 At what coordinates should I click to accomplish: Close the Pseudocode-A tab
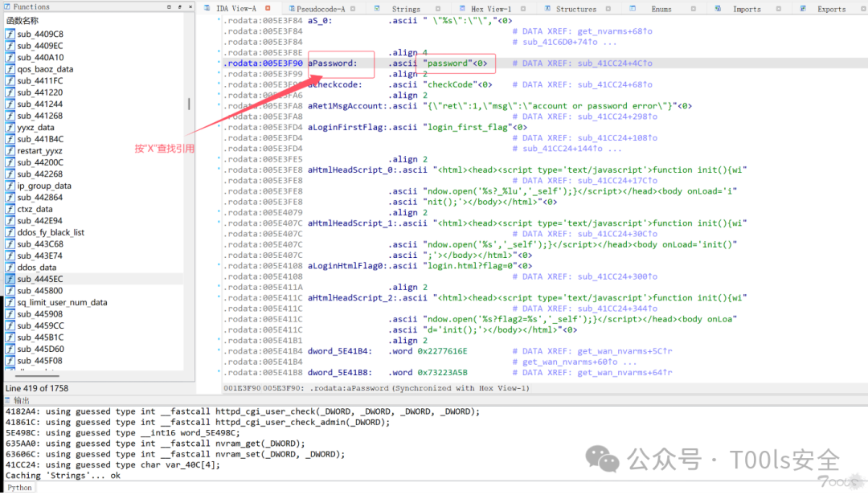click(353, 9)
